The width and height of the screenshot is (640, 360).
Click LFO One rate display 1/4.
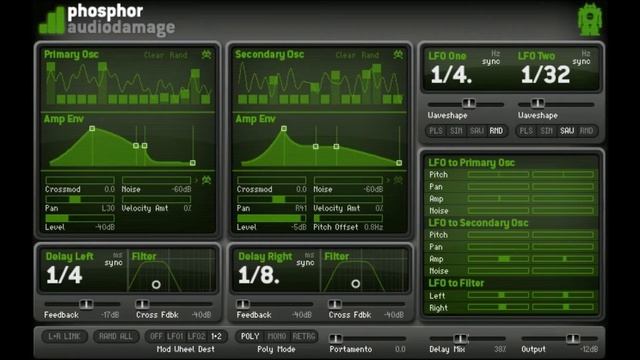tap(451, 75)
